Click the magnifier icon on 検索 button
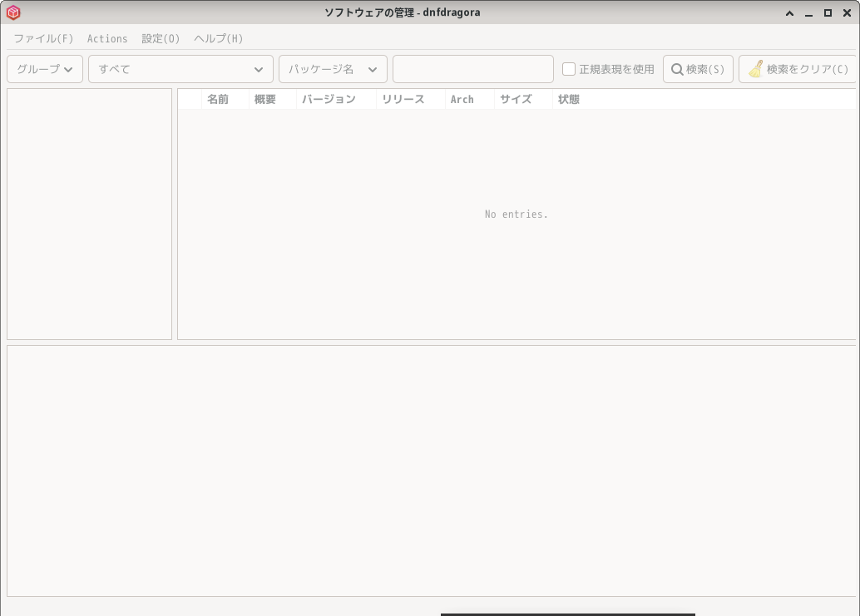The image size is (860, 616). [x=677, y=69]
